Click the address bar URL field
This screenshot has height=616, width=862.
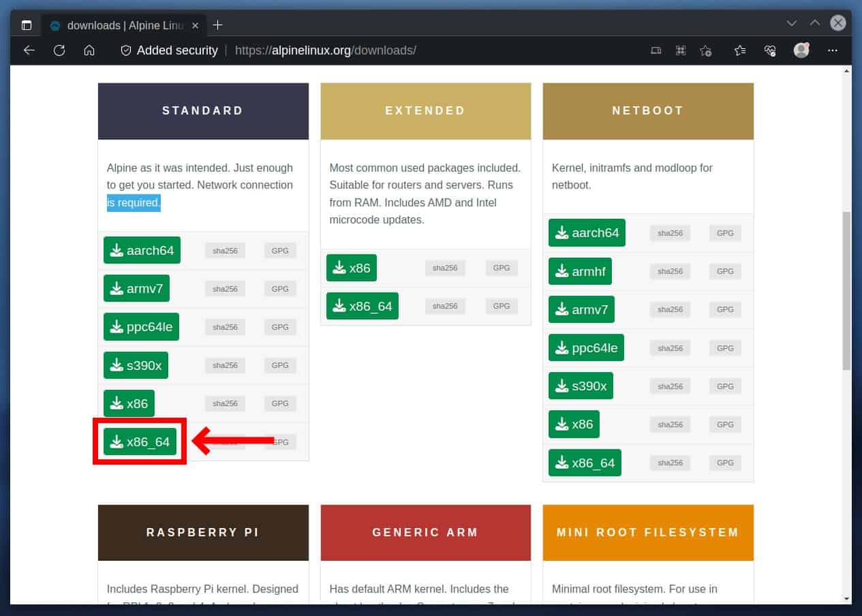click(x=409, y=50)
